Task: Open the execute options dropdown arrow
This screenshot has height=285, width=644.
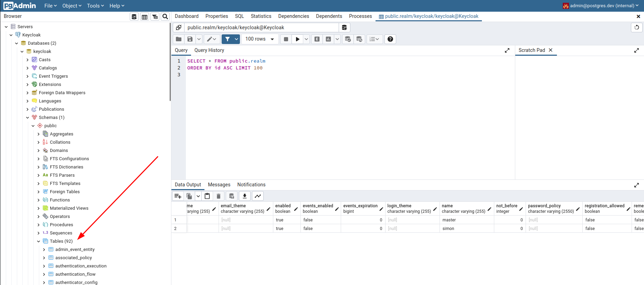Action: [x=306, y=39]
